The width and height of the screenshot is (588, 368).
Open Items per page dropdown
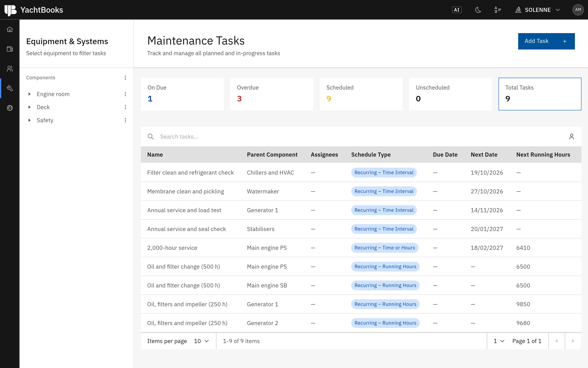click(x=201, y=341)
